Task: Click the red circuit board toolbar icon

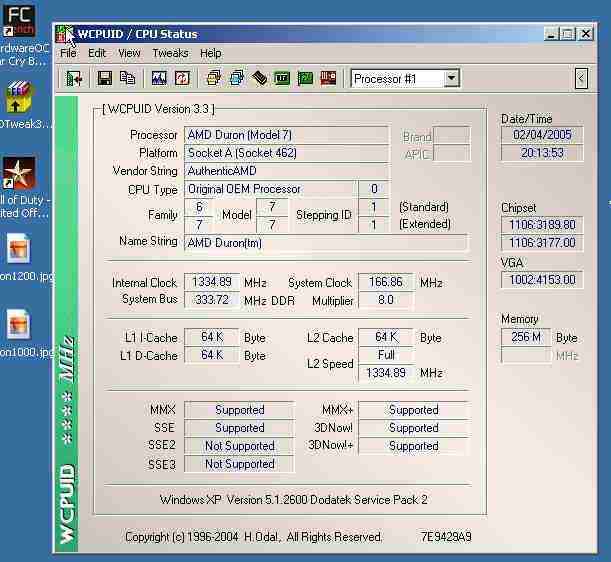Action: (x=328, y=78)
